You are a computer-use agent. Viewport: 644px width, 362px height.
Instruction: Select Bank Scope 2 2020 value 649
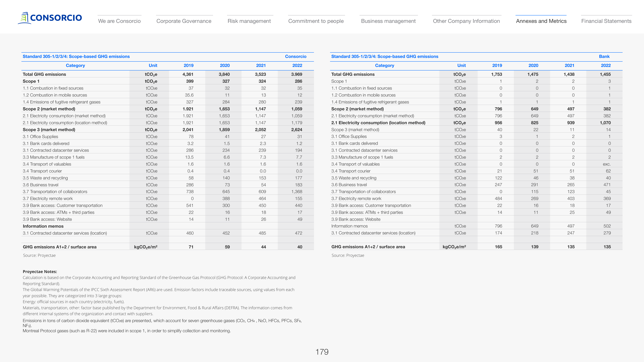[535, 109]
